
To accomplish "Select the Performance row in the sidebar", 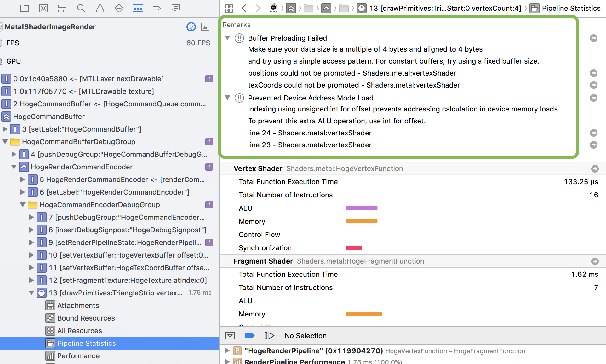I will [78, 356].
